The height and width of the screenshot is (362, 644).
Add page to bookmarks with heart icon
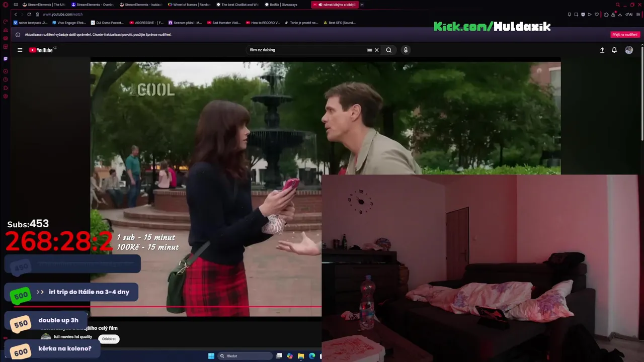tap(597, 15)
